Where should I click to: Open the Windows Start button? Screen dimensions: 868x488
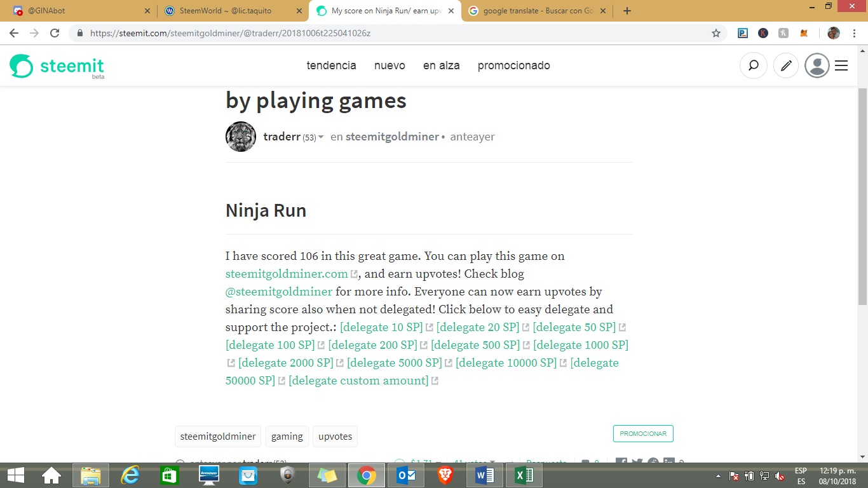pyautogui.click(x=16, y=475)
